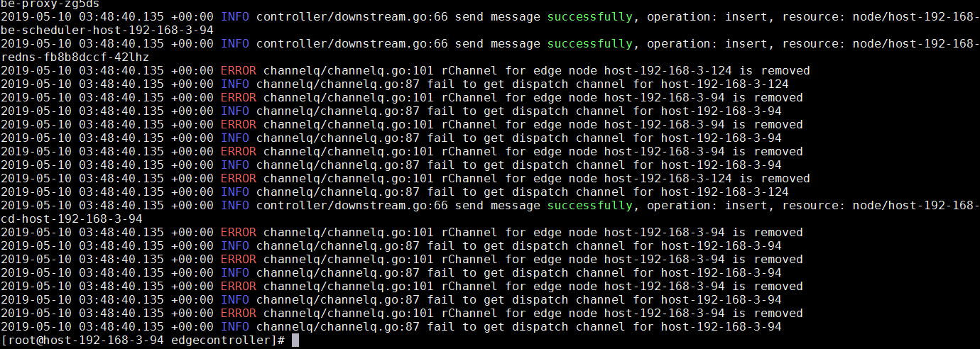Image resolution: width=980 pixels, height=349 pixels.
Task: Click 'is removed' in the last ERROR line
Action: (768, 313)
